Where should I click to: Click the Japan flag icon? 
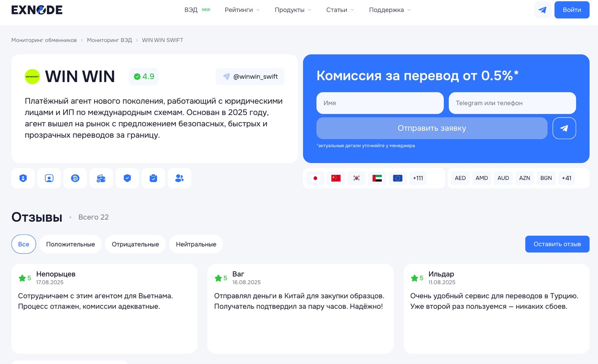tap(315, 178)
